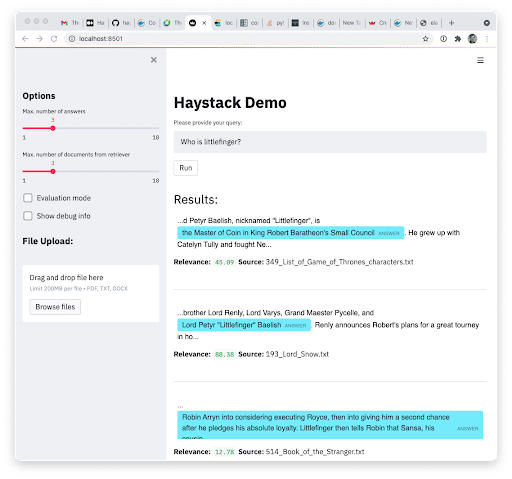Screen dimensions: 512x479
Task: Click the 'Lord Petyr Littlefinger Baelish' highlighted answer
Action: click(x=244, y=325)
